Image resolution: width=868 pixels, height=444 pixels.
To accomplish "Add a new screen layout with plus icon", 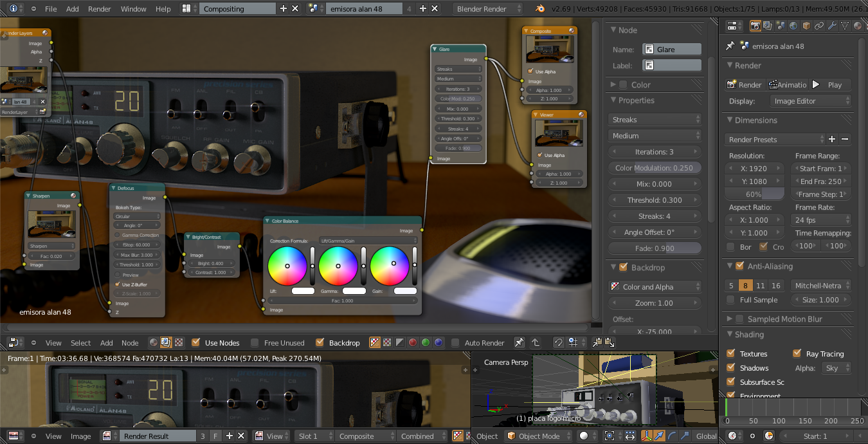I will point(284,8).
